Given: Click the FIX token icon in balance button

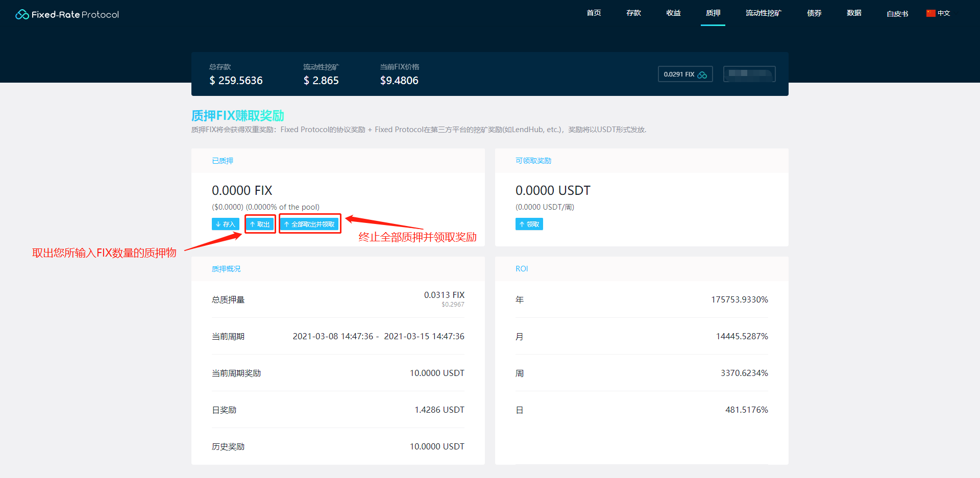Looking at the screenshot, I should pyautogui.click(x=702, y=74).
